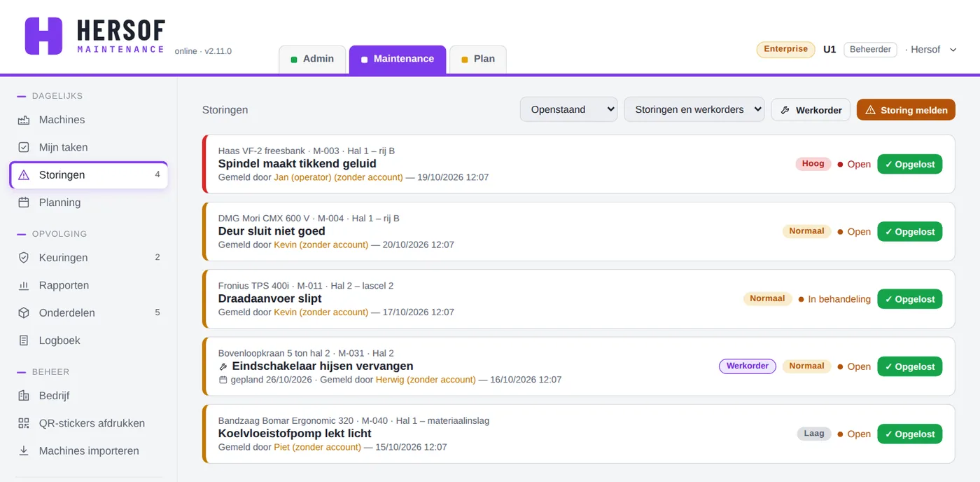980x482 pixels.
Task: Open Mijn taken in sidebar
Action: [89, 147]
